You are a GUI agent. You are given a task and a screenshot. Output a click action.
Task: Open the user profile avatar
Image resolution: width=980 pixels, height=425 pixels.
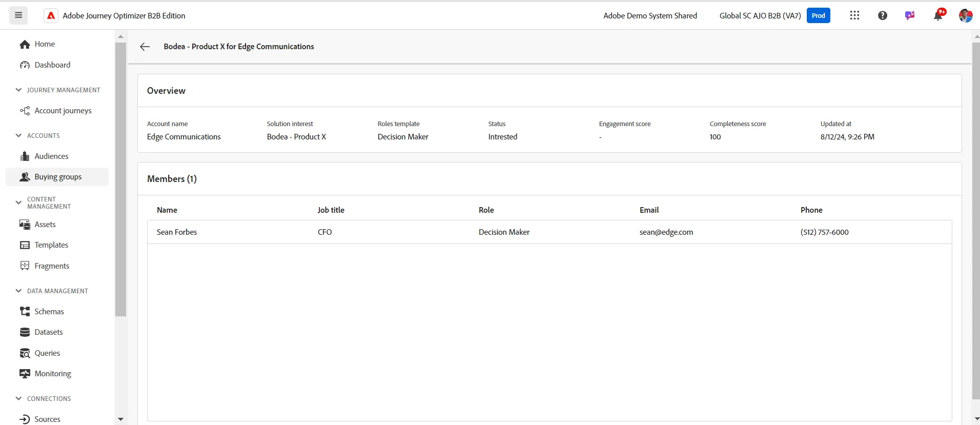tap(966, 15)
